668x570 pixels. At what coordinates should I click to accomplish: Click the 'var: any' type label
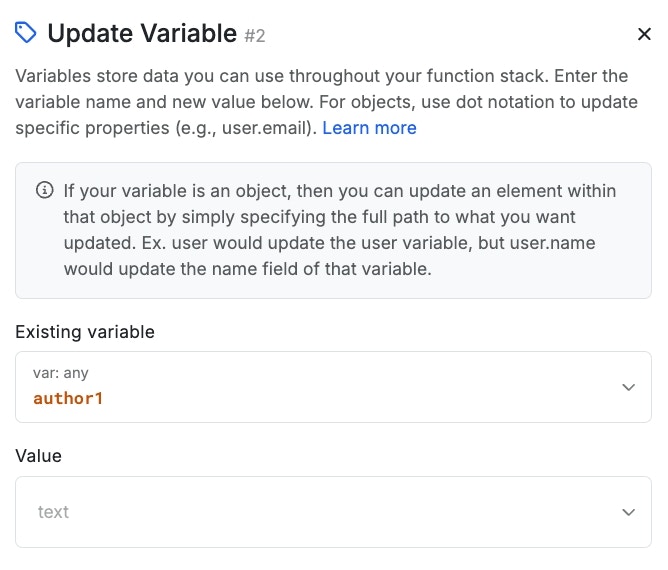tap(61, 373)
